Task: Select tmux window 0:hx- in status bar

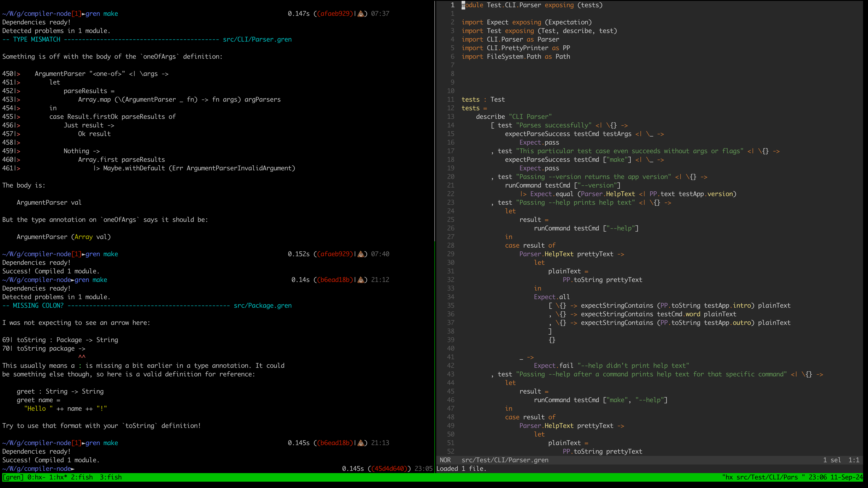Action: pyautogui.click(x=36, y=477)
